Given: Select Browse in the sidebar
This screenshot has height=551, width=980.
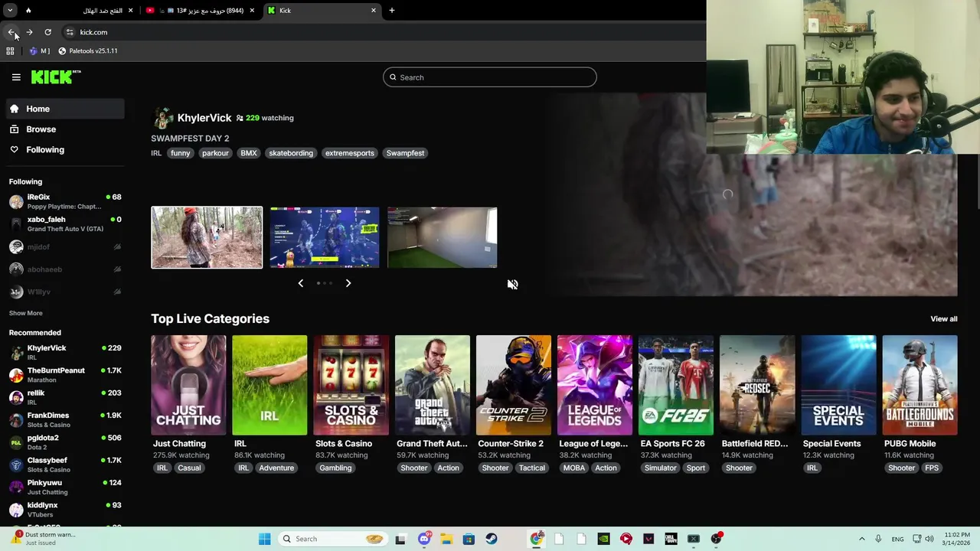Looking at the screenshot, I should [x=66, y=129].
